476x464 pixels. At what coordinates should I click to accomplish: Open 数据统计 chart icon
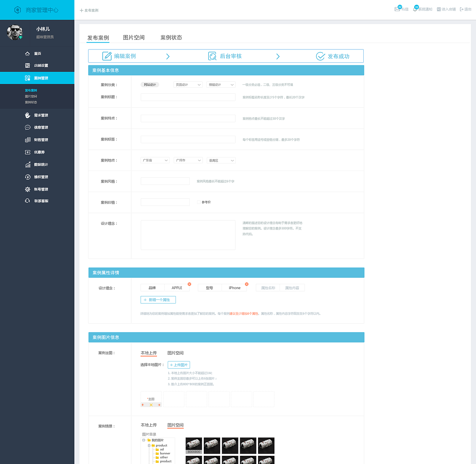coord(28,165)
